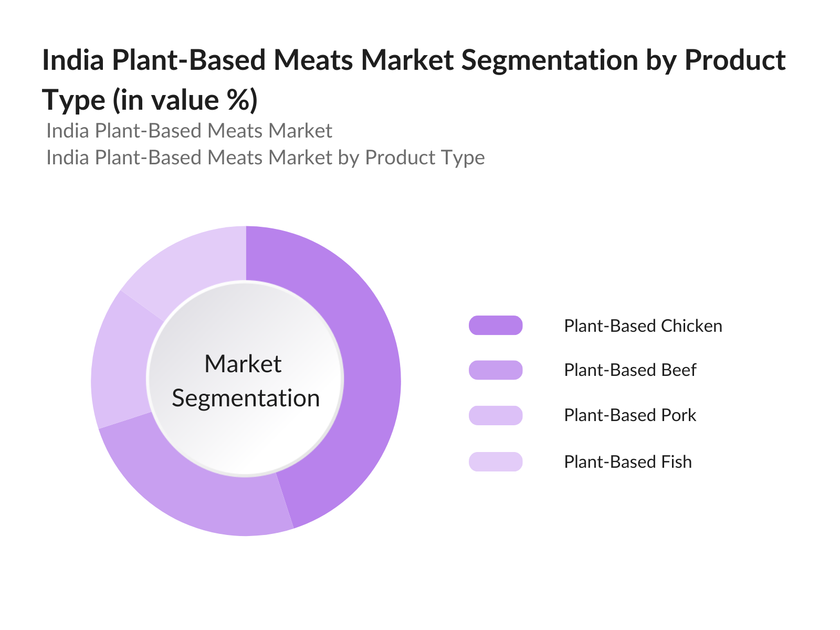The height and width of the screenshot is (630, 840).
Task: Select the Plant-Based Pork legend label
Action: pos(629,415)
